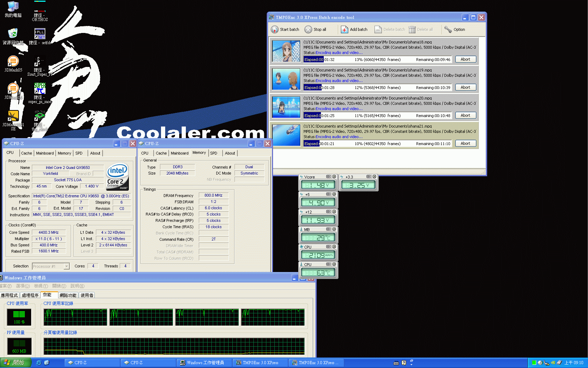Select the shana18.mpg job thumbnail
This screenshot has height=368, width=588.
coord(286,51)
